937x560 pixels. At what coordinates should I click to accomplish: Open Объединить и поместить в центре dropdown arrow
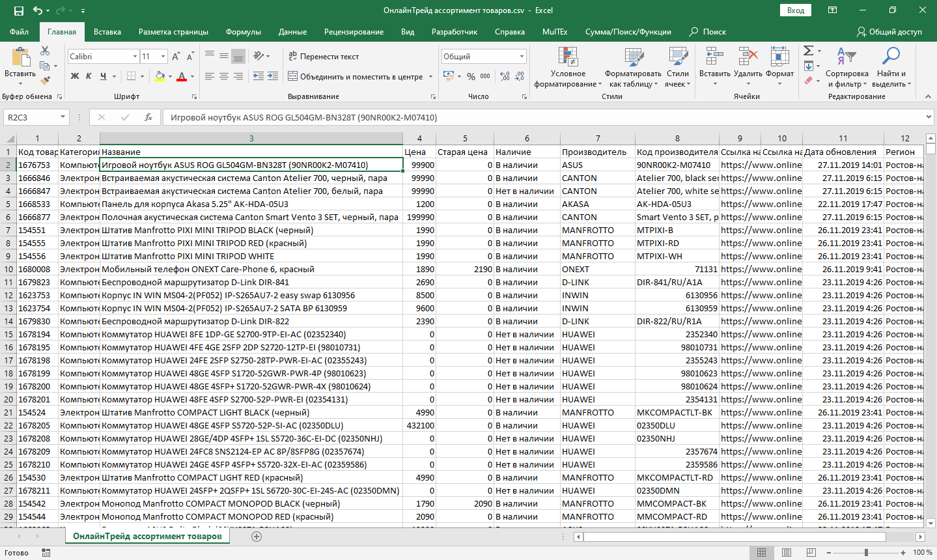430,77
